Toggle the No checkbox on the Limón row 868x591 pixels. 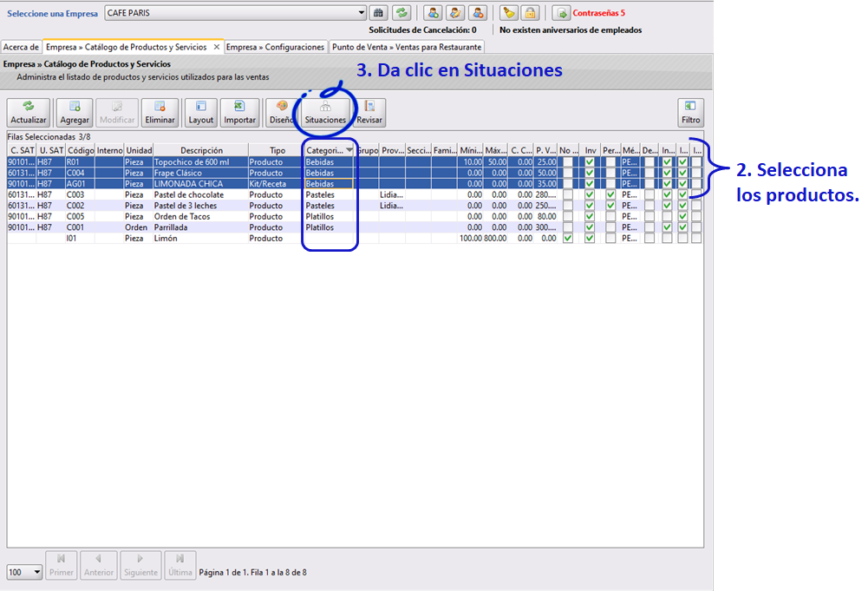click(567, 238)
